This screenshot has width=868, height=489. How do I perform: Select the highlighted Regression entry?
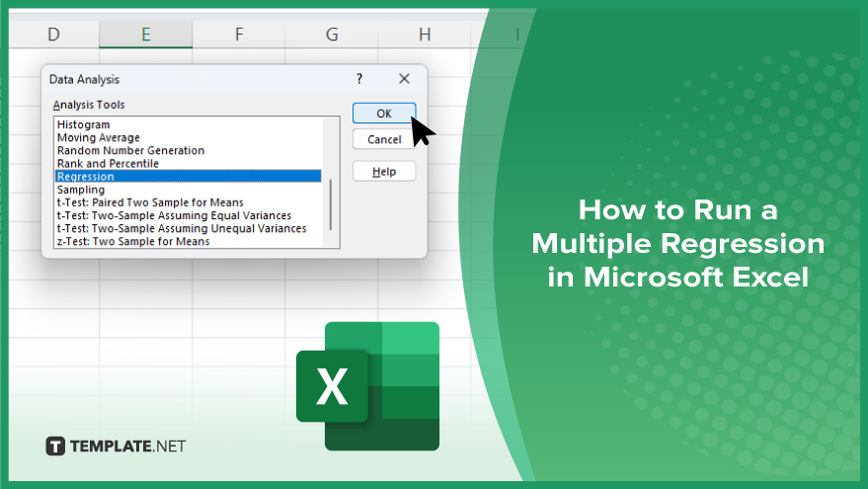[x=189, y=176]
